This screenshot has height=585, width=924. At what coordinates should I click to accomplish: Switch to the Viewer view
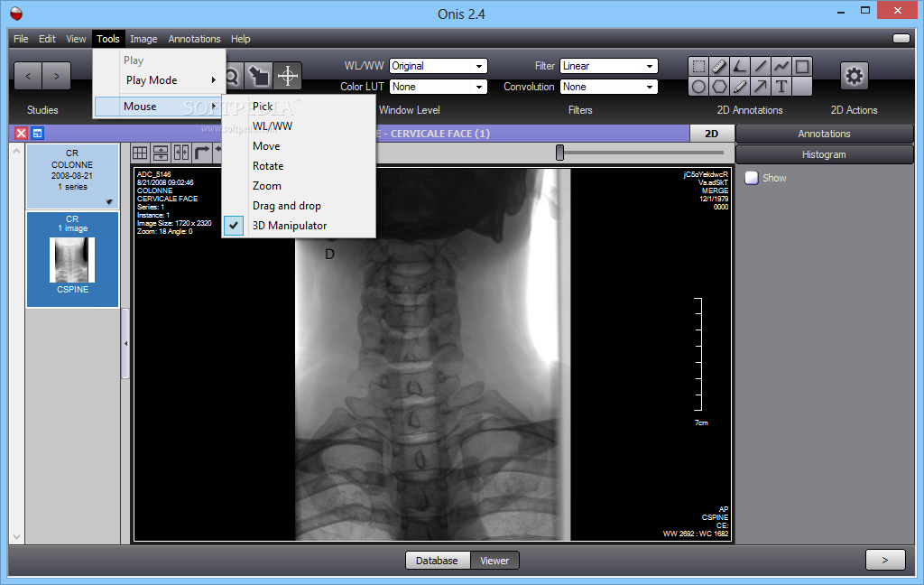coord(494,561)
